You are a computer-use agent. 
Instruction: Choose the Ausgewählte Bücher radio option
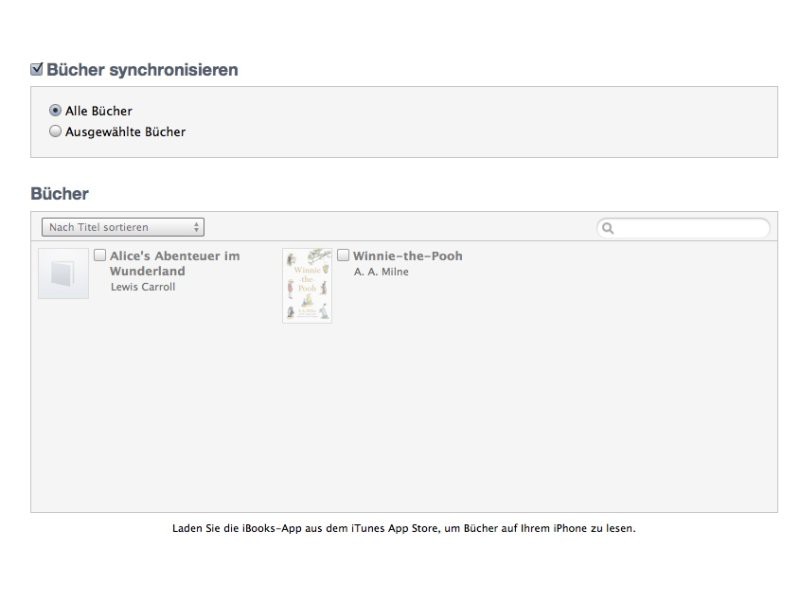[x=55, y=131]
